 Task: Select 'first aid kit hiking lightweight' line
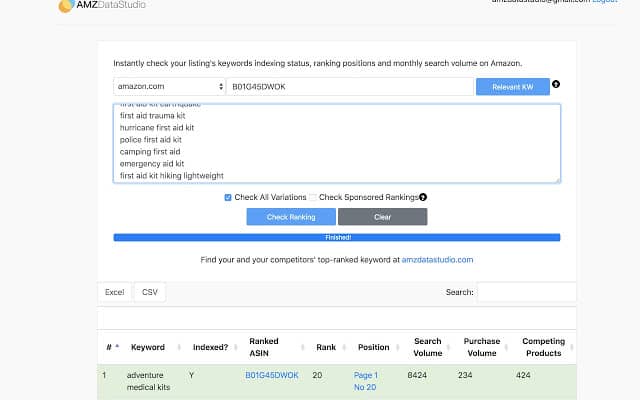172,176
